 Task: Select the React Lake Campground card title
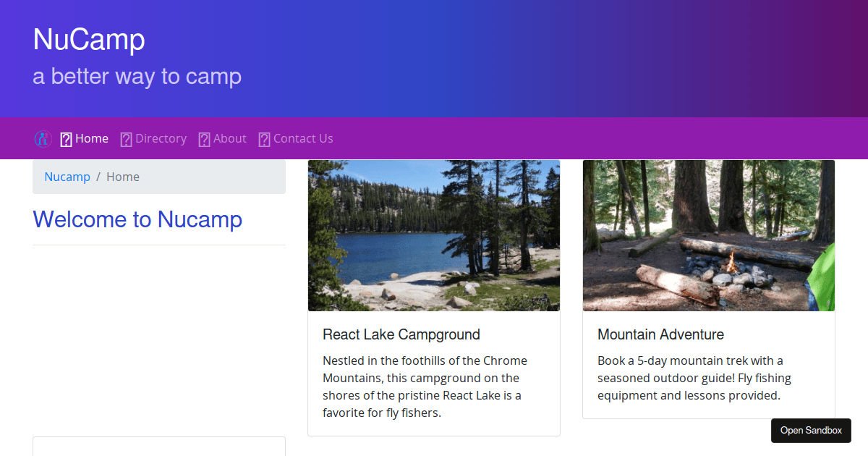(401, 334)
